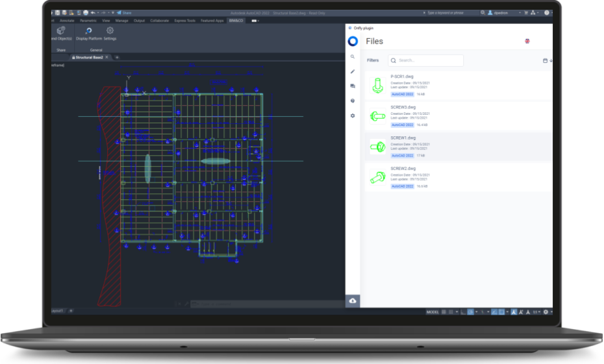This screenshot has height=364, width=604.
Task: Click the Search field in Files panel
Action: pos(426,60)
